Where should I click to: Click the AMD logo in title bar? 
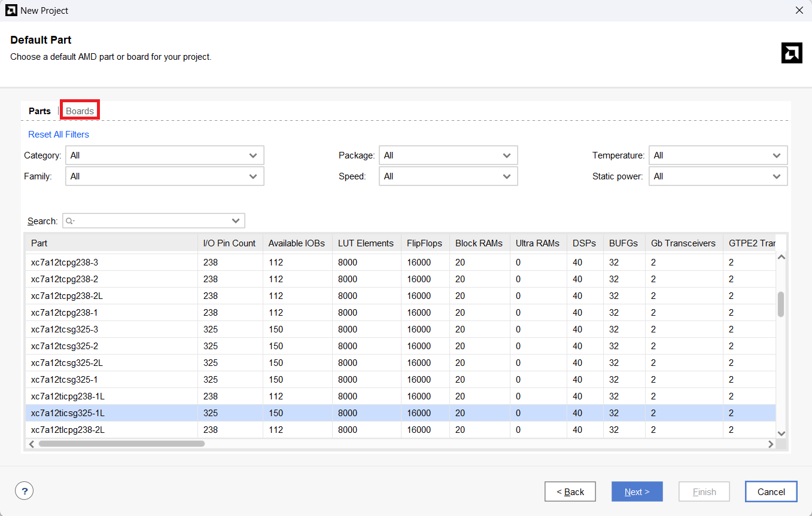[11, 10]
